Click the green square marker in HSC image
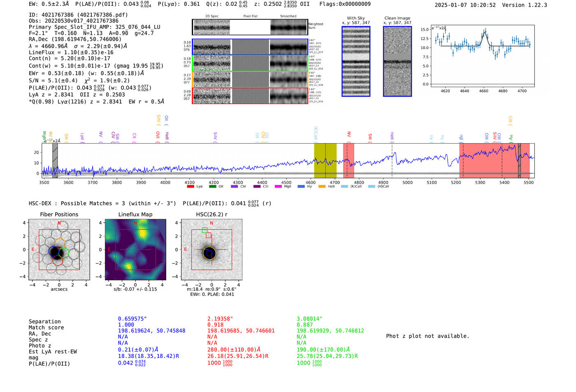 (205, 230)
